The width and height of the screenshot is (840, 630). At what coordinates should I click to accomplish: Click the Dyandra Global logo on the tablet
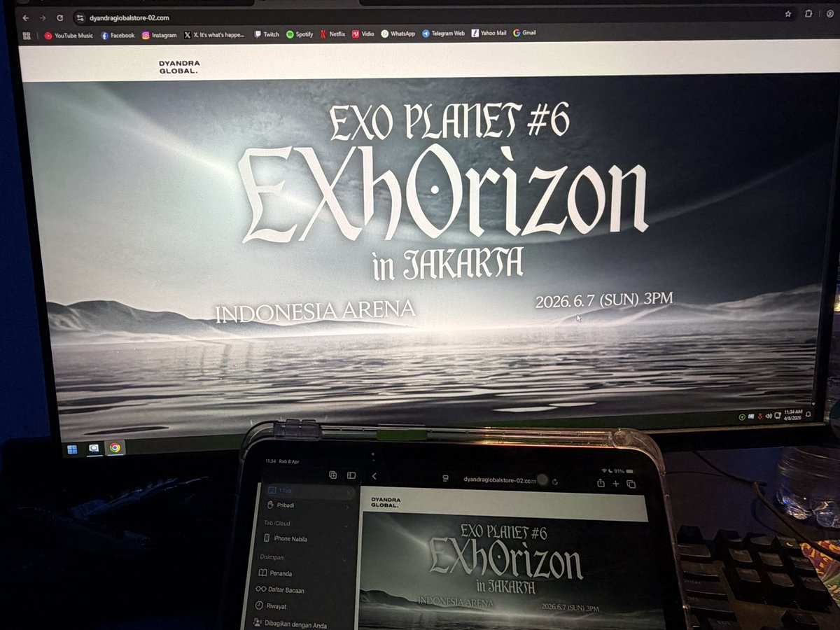tap(386, 502)
